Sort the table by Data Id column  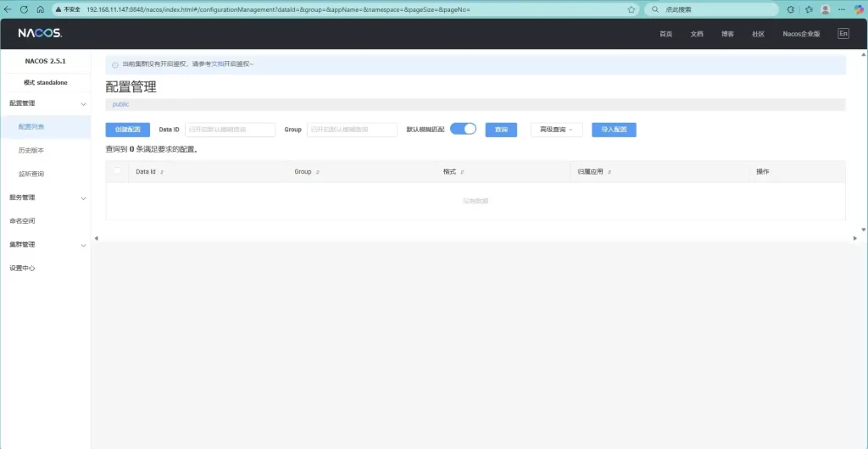pos(162,172)
